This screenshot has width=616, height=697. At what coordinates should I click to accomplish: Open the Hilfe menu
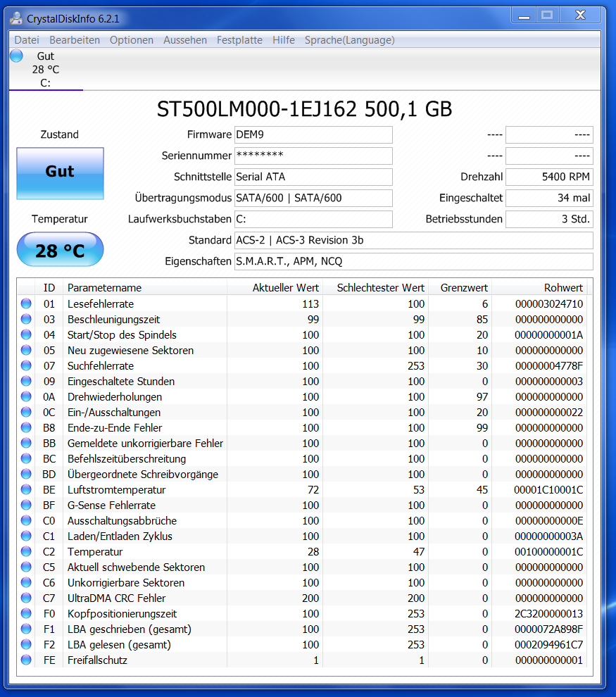(x=284, y=40)
